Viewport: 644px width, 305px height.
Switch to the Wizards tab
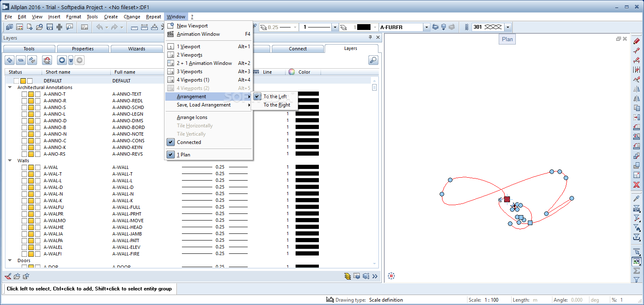(137, 49)
